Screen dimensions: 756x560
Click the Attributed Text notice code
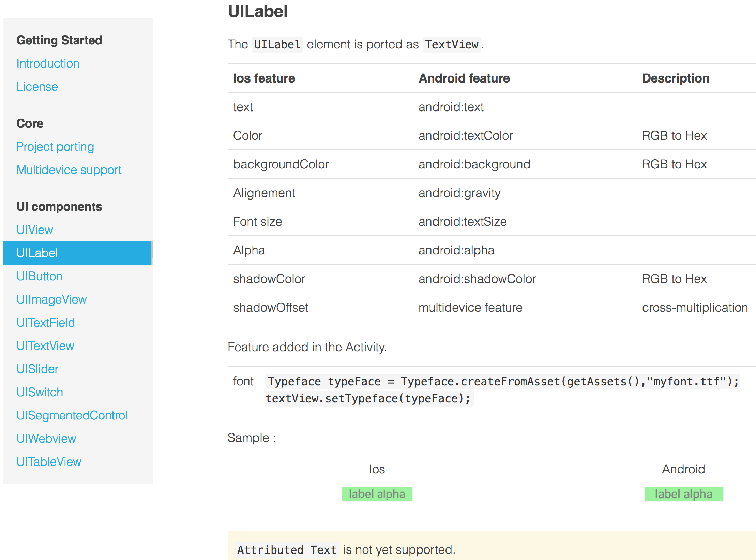pos(287,550)
